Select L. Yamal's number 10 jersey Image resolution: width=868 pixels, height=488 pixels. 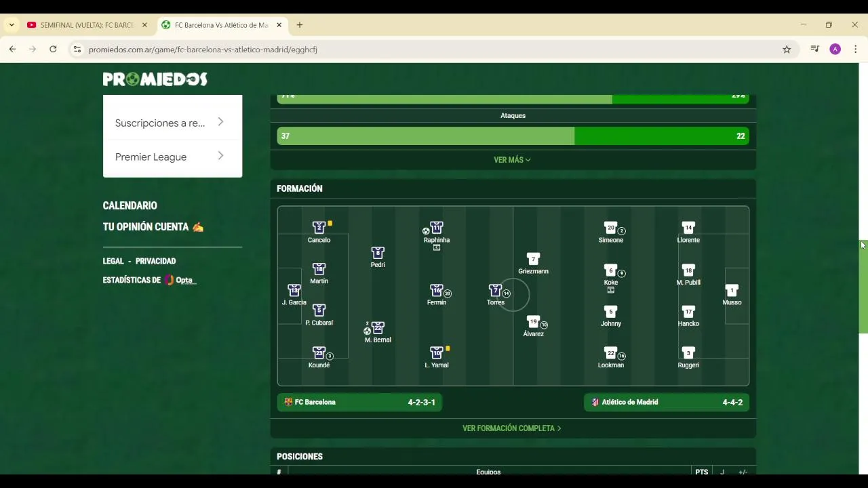437,352
